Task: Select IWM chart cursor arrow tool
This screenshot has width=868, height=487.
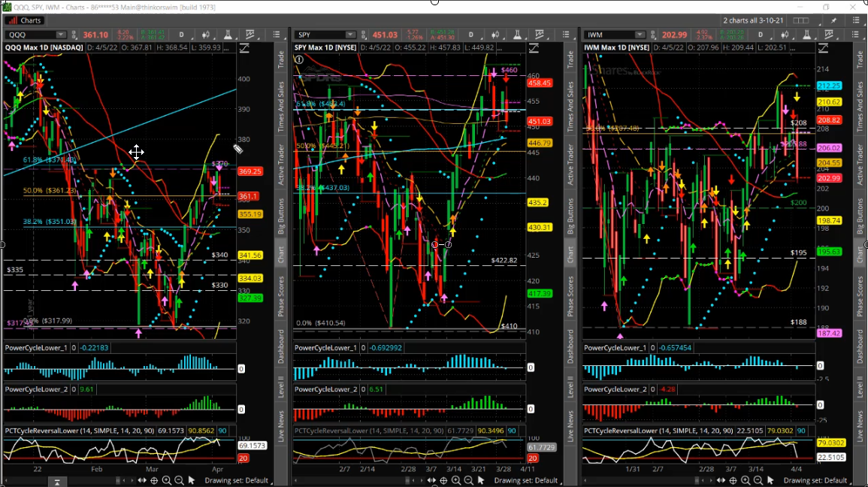Action: tap(770, 480)
